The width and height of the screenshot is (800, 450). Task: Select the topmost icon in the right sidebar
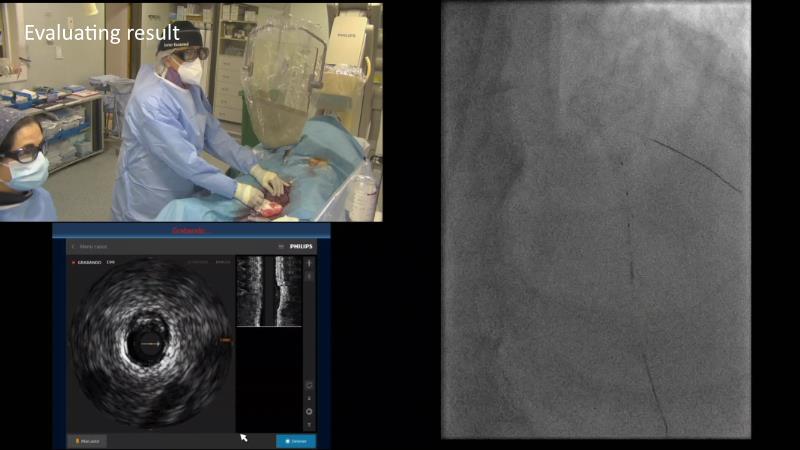click(x=309, y=263)
